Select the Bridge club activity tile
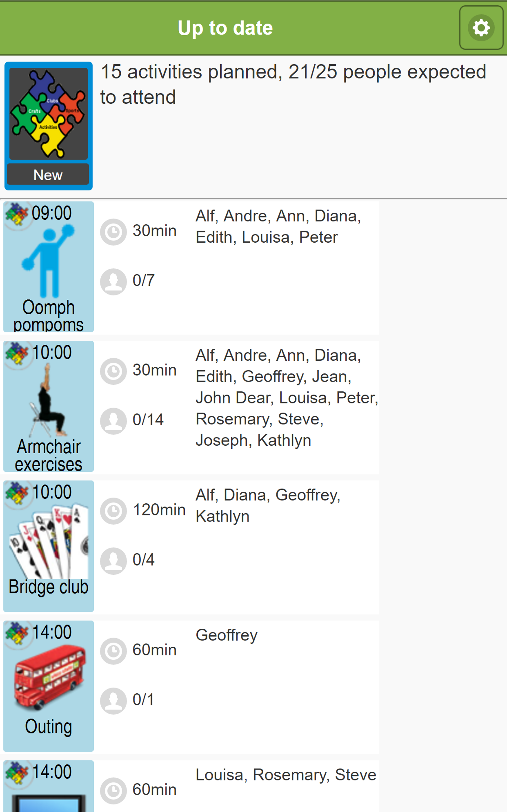This screenshot has height=812, width=507. point(48,546)
